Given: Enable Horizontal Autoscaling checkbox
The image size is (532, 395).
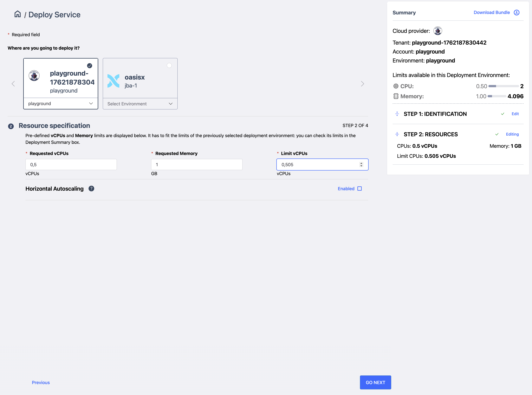Looking at the screenshot, I should pos(359,189).
